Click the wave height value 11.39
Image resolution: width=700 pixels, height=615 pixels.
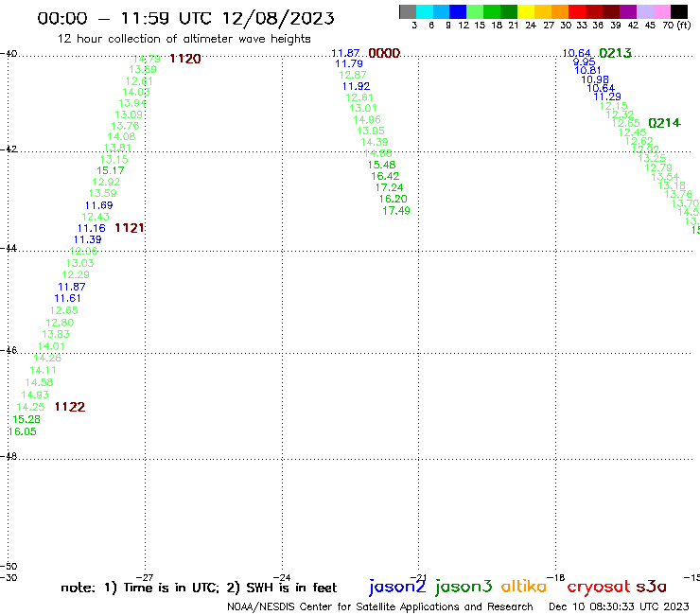click(x=87, y=239)
